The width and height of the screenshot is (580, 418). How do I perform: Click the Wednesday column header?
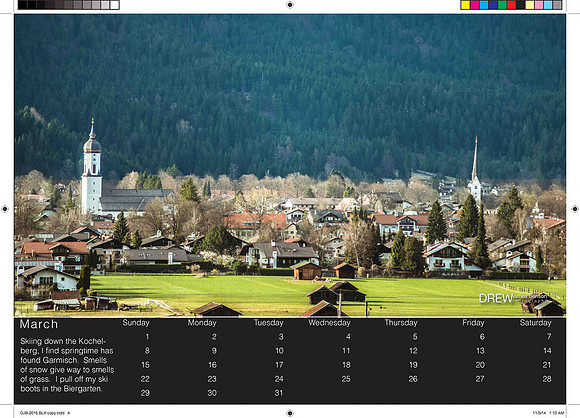[329, 323]
